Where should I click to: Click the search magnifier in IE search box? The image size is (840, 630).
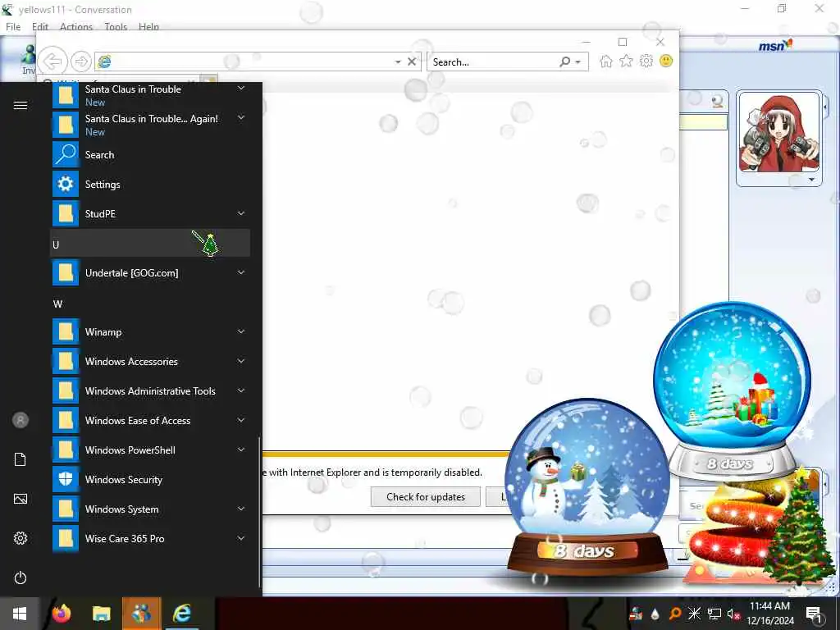tap(564, 62)
